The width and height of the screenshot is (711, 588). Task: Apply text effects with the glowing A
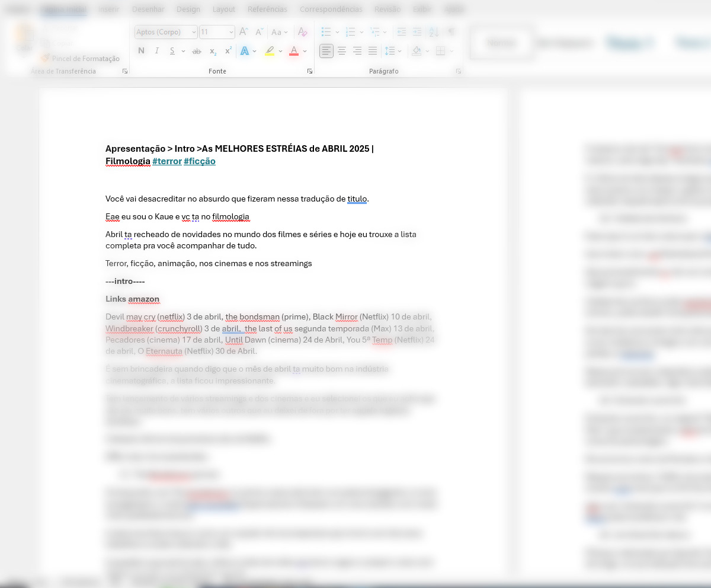point(244,51)
